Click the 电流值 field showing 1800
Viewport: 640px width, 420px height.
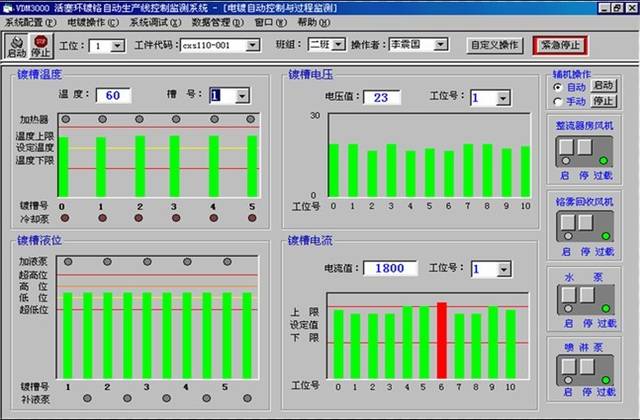click(x=383, y=268)
